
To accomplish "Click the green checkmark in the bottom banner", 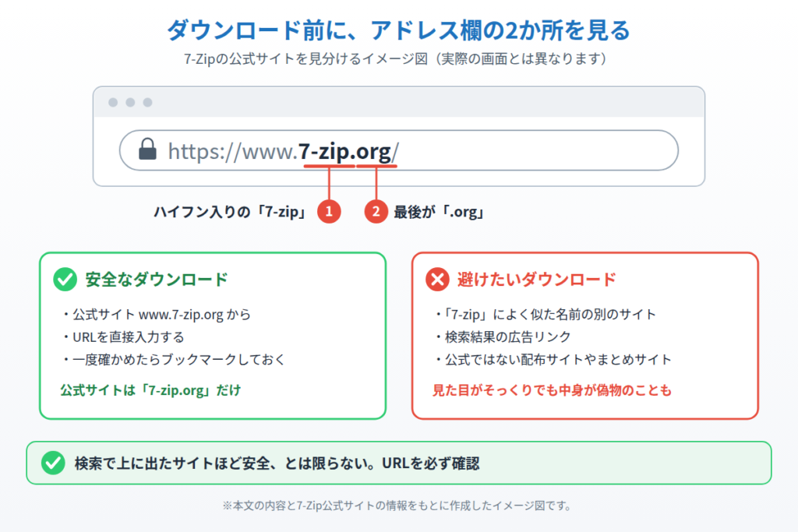I will (x=53, y=463).
